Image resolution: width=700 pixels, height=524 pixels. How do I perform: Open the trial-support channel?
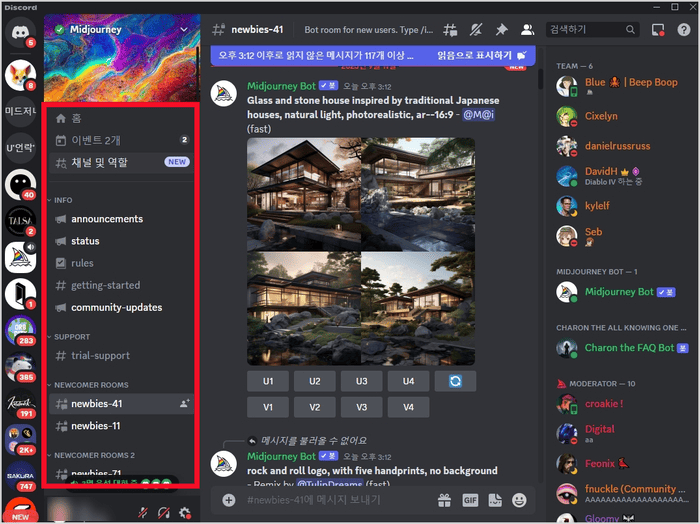(121, 356)
